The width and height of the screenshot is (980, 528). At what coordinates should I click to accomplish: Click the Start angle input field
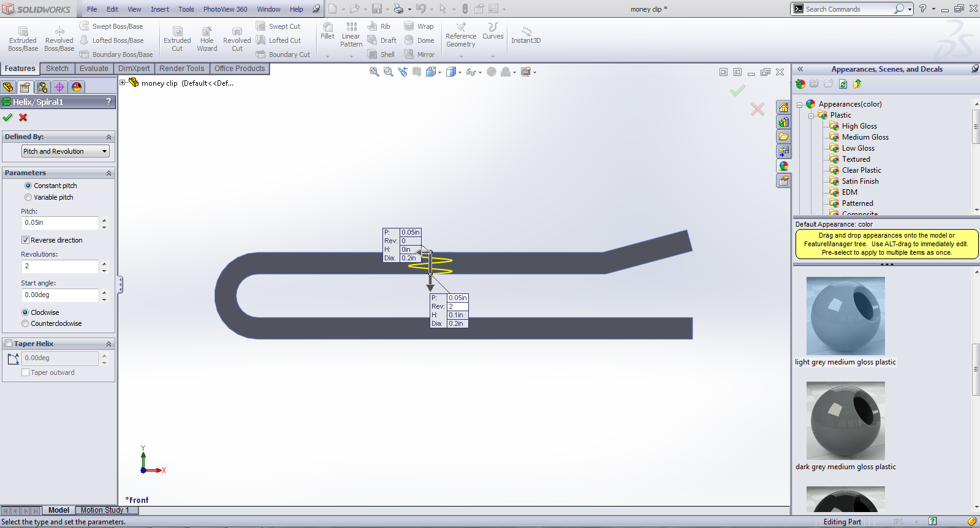click(x=59, y=295)
